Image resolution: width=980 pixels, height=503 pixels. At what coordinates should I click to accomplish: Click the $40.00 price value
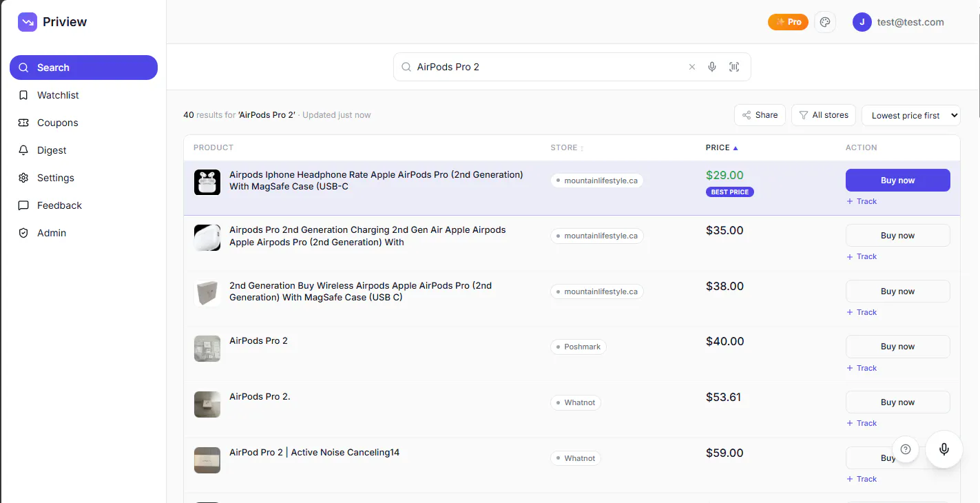pyautogui.click(x=724, y=341)
